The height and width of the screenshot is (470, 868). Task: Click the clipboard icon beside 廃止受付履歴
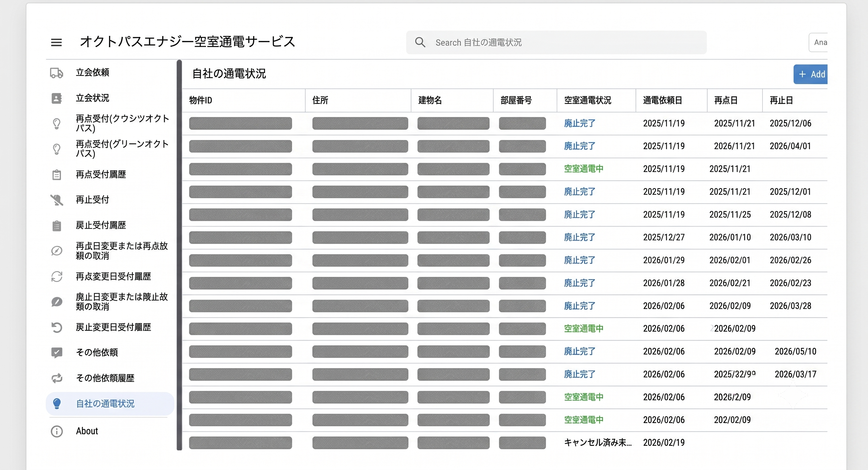pos(57,226)
